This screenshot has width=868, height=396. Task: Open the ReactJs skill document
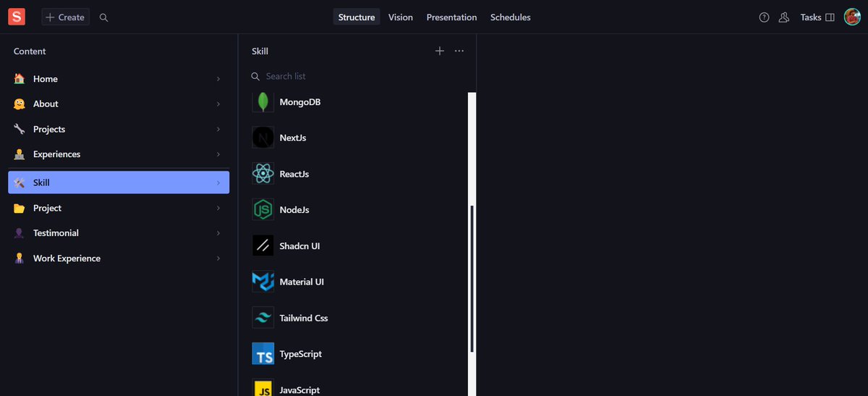[357, 174]
